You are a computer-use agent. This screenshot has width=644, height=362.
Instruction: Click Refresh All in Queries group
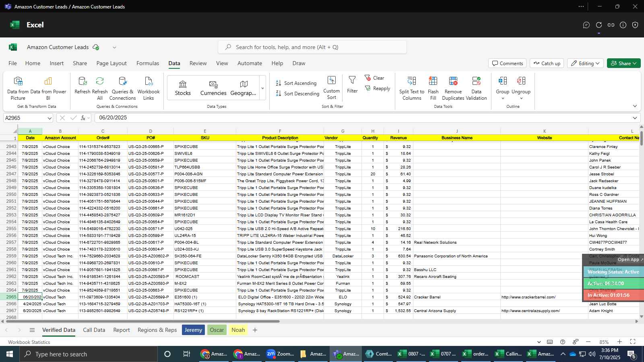point(100,88)
